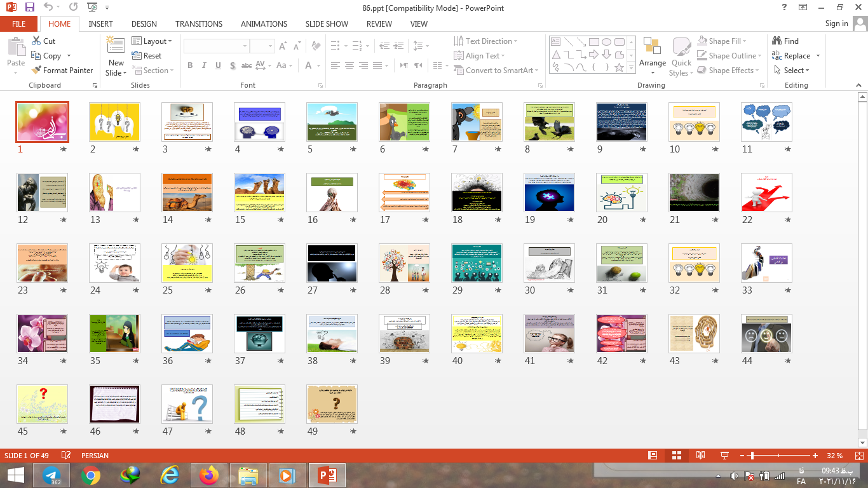Open the TRANSITIONS ribbon tab
The height and width of the screenshot is (488, 868).
pos(199,24)
